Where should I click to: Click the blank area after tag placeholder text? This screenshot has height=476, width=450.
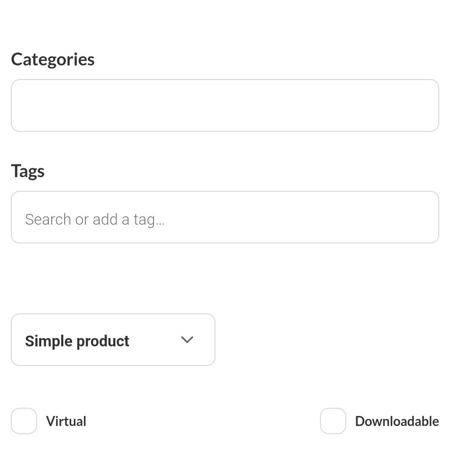[x=292, y=217]
